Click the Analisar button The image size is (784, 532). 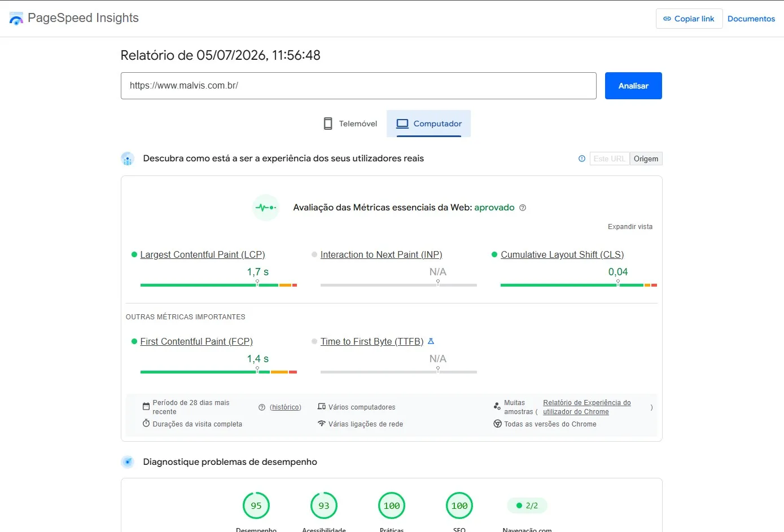[633, 86]
